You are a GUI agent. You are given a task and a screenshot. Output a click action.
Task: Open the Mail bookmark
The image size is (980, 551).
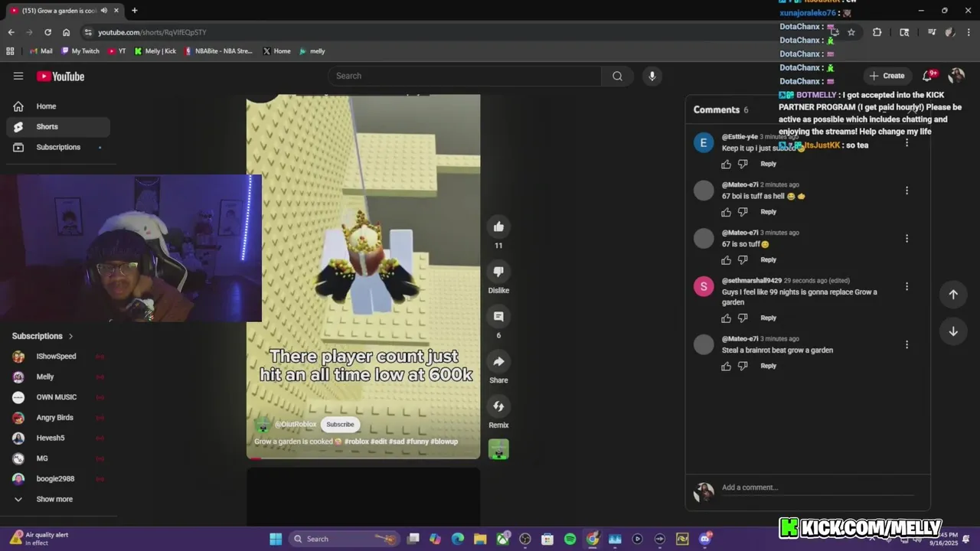[41, 51]
